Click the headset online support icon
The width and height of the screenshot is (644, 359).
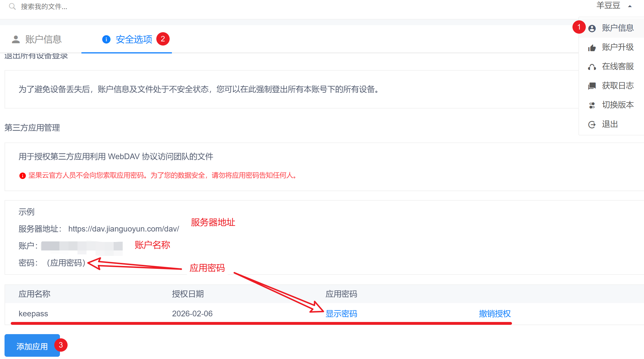592,67
